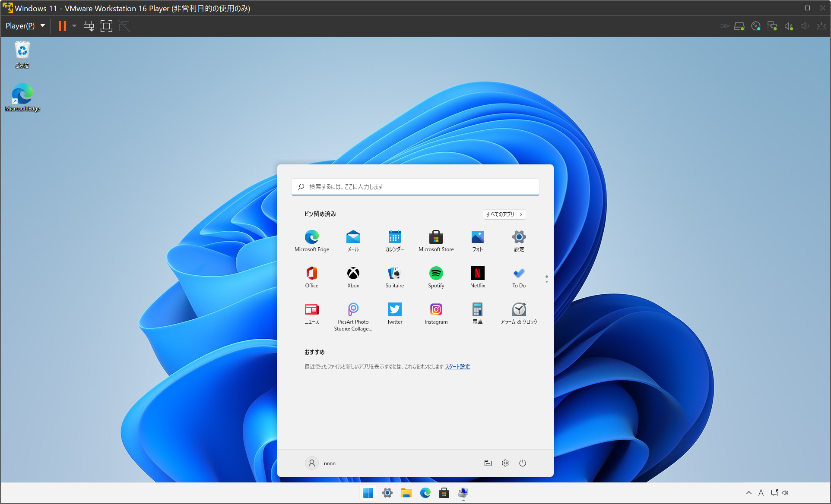Open すべてのアプリ list
The image size is (831, 504).
(x=504, y=214)
